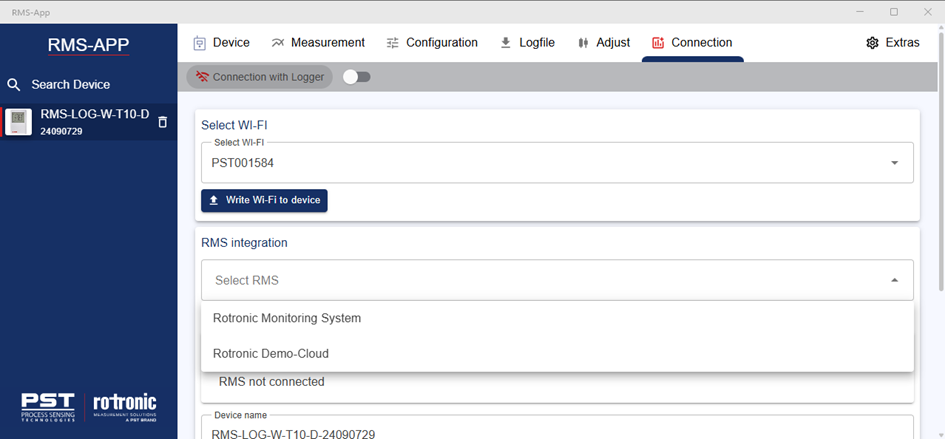Choose Rotronic Monitoring System option
Image resolution: width=945 pixels, height=439 pixels.
[x=557, y=318]
